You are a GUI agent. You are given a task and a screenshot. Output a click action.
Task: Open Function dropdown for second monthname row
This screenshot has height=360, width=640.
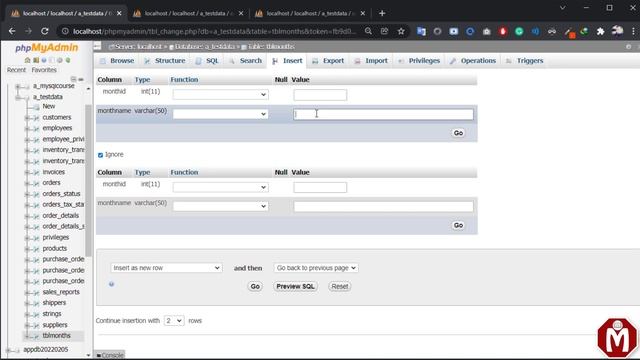pyautogui.click(x=220, y=206)
